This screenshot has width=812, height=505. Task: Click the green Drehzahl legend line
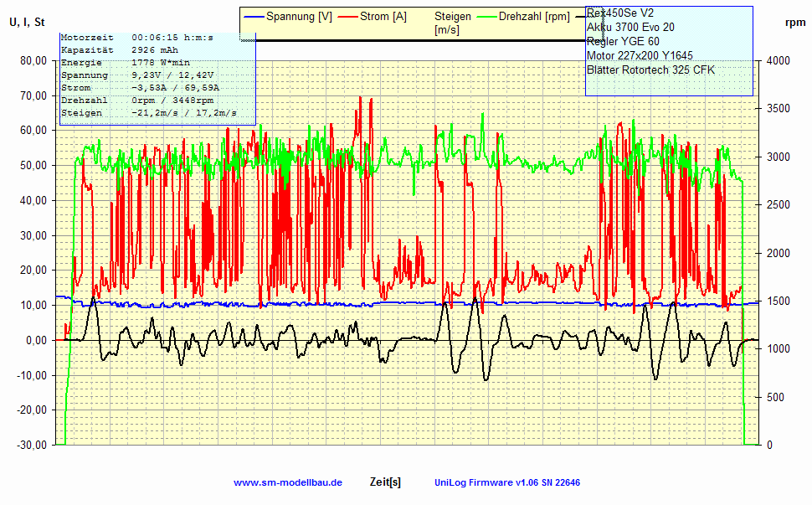point(486,17)
